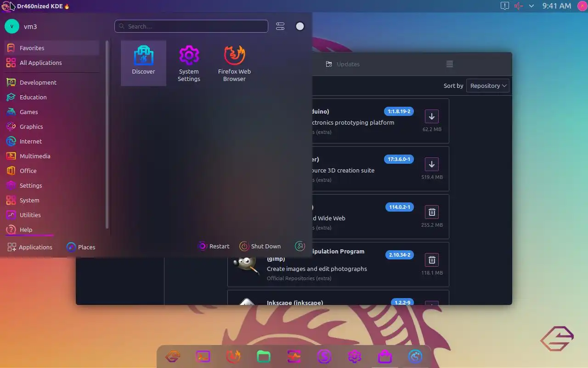This screenshot has width=588, height=368.
Task: Expand the hidden system tray arrow
Action: click(x=531, y=6)
